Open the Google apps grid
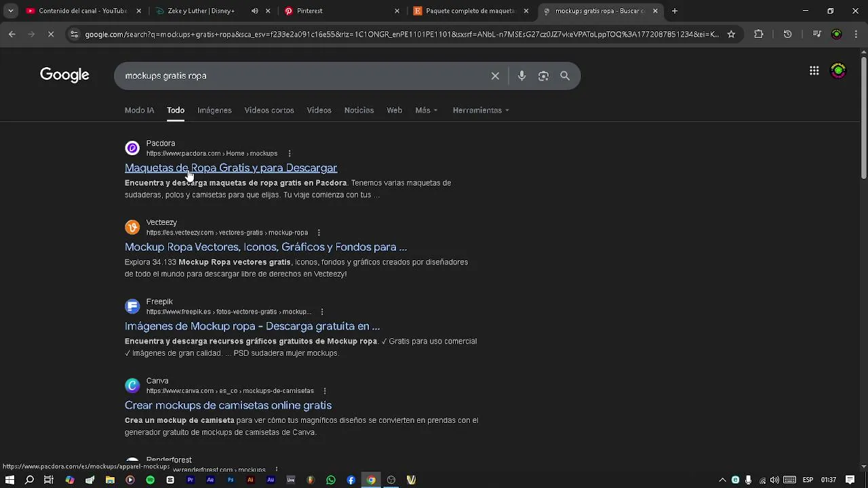Viewport: 868px width, 488px height. [814, 70]
